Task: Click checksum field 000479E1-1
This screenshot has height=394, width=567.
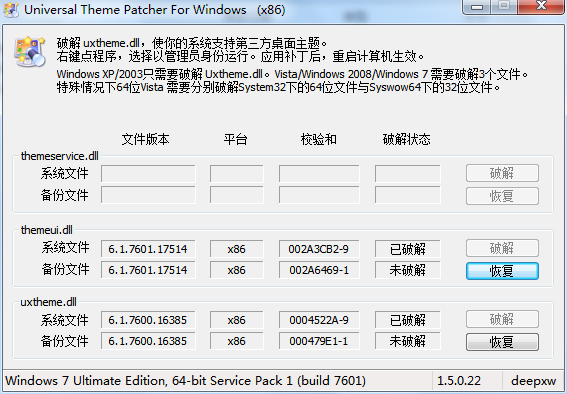Action: coord(319,341)
